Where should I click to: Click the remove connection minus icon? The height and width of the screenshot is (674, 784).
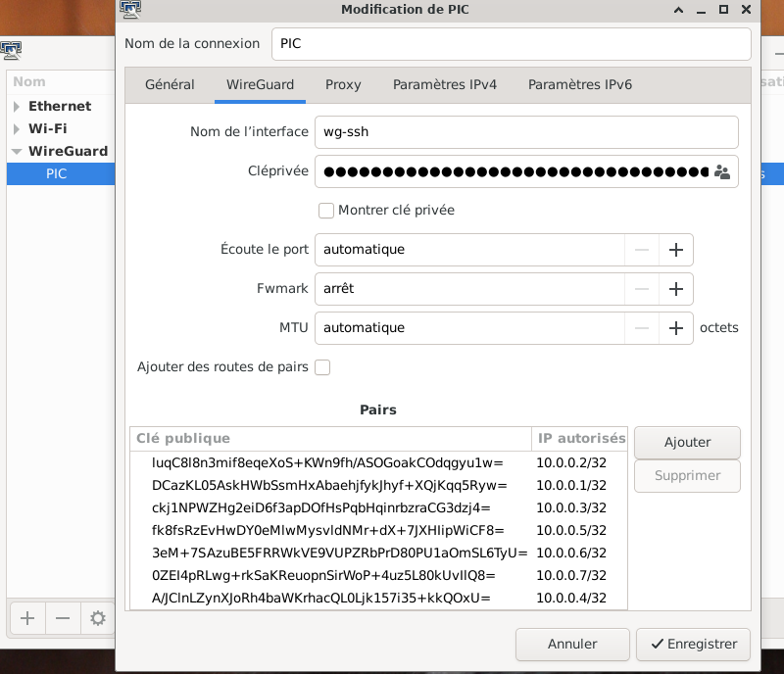[x=62, y=618]
